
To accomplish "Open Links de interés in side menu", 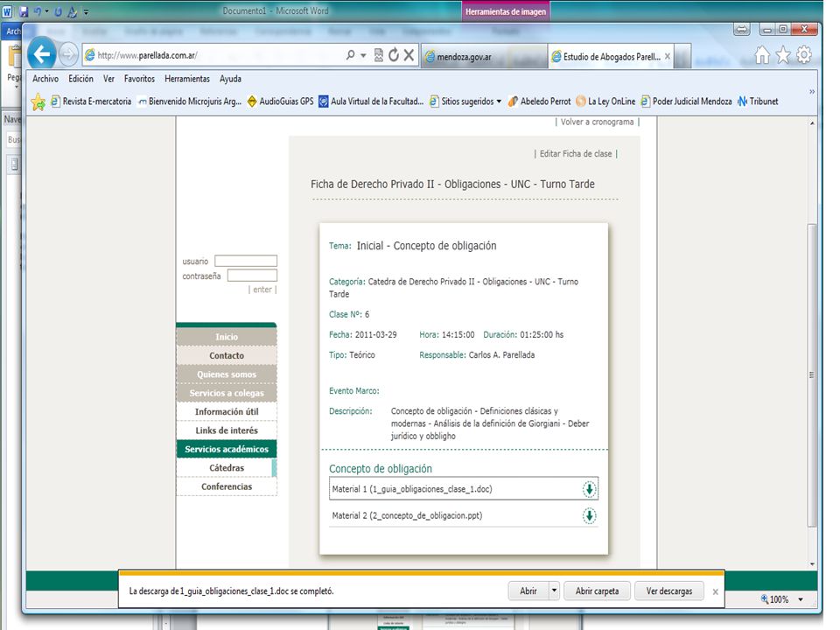I will (x=227, y=430).
